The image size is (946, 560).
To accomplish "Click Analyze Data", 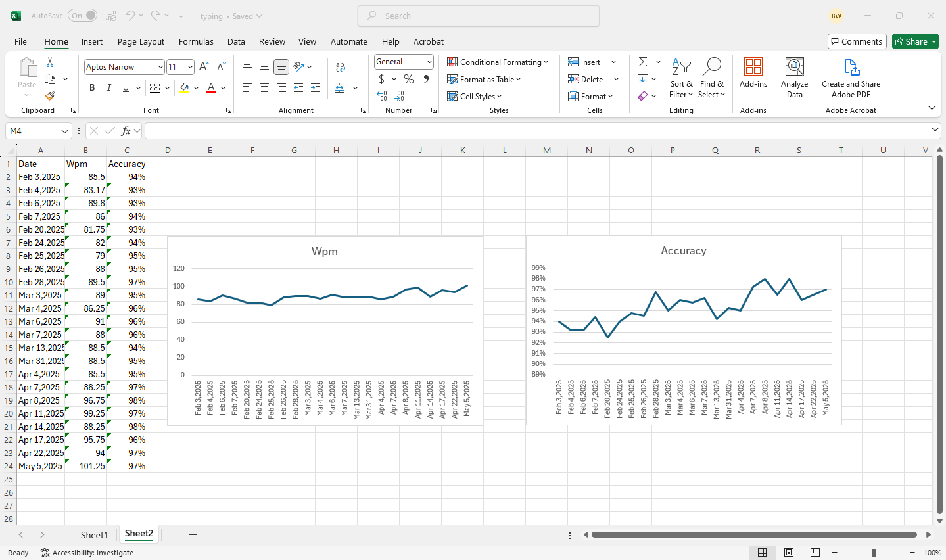I will [794, 78].
